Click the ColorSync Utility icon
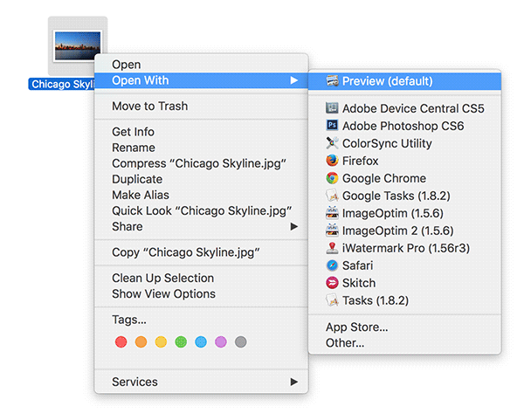Image resolution: width=524 pixels, height=420 pixels. tap(332, 142)
